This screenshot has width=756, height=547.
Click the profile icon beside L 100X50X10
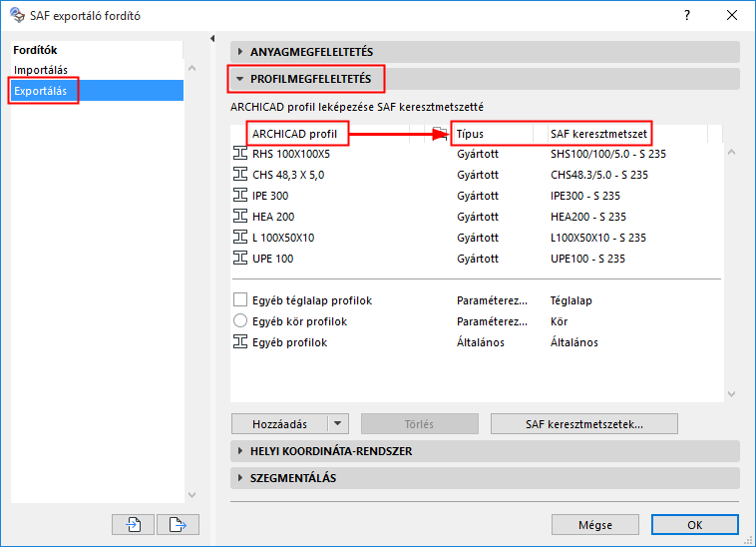tap(240, 237)
